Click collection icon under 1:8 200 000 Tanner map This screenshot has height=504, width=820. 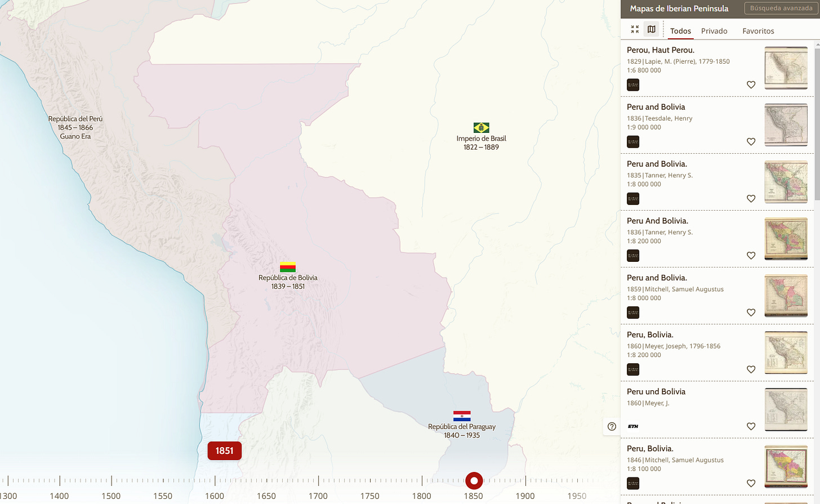[633, 256]
